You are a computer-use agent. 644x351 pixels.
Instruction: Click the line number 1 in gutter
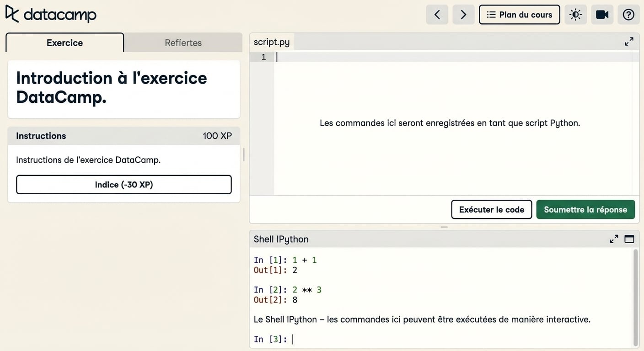263,57
